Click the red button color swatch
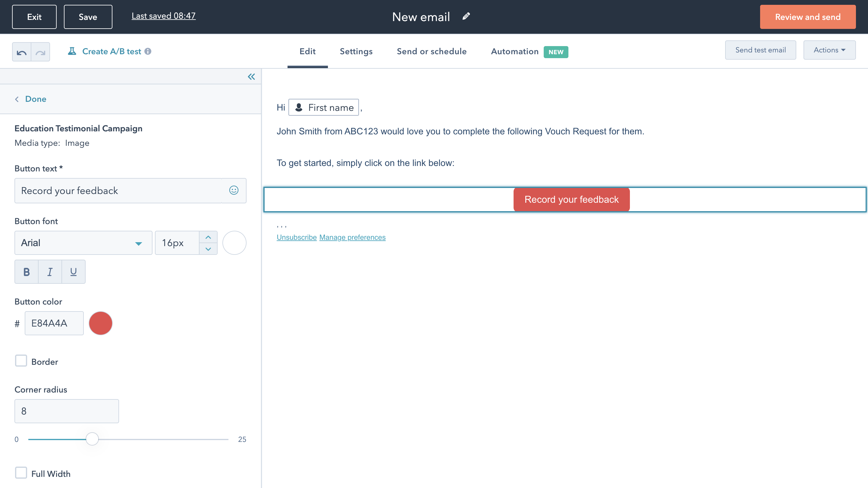This screenshot has width=868, height=488. 100,323
